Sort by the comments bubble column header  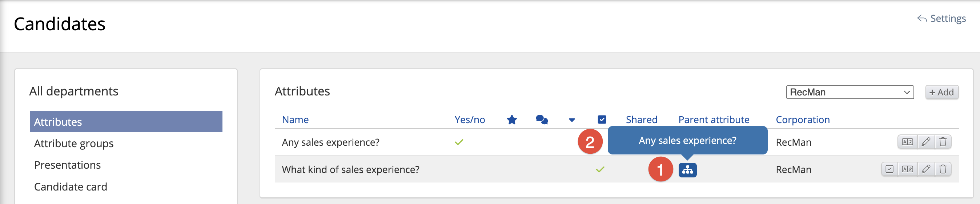point(541,120)
